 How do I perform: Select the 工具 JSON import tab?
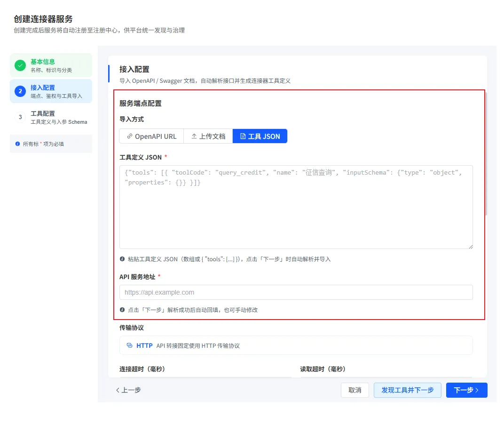point(260,136)
